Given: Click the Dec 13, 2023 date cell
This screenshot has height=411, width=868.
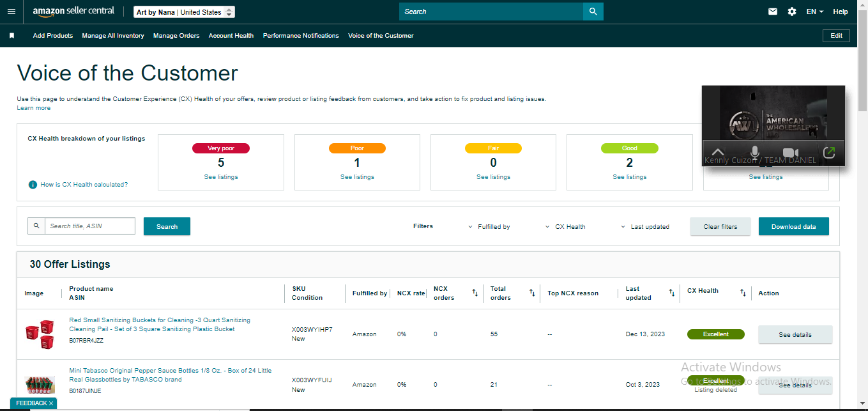Looking at the screenshot, I should pos(645,334).
